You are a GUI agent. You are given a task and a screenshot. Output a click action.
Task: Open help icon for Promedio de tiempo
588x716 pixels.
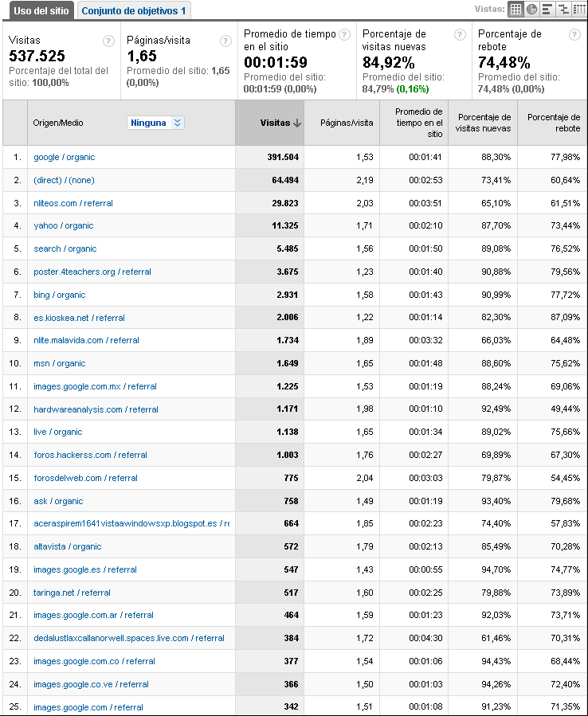click(x=345, y=34)
